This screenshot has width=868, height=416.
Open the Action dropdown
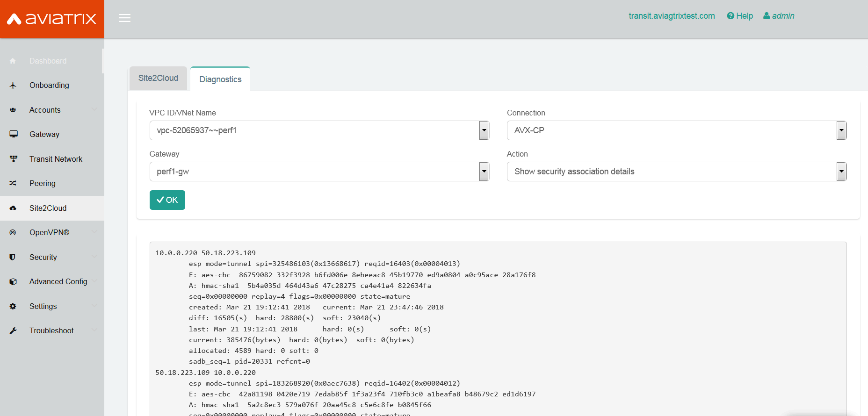676,172
